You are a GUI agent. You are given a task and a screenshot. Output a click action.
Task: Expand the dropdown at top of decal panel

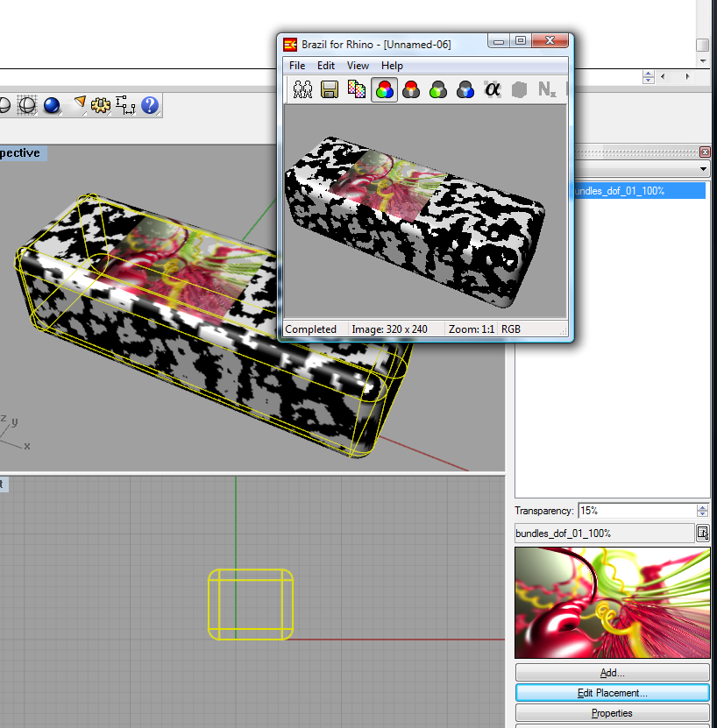coord(703,169)
